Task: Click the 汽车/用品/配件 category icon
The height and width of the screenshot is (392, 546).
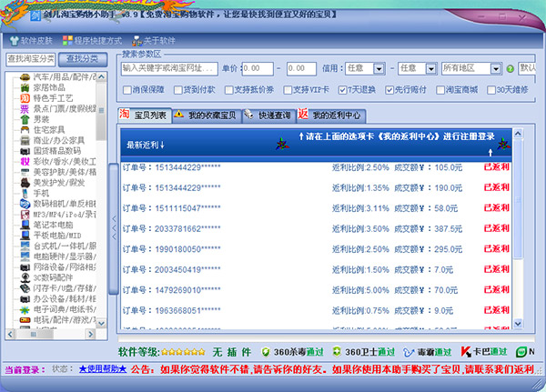Action: (25, 77)
